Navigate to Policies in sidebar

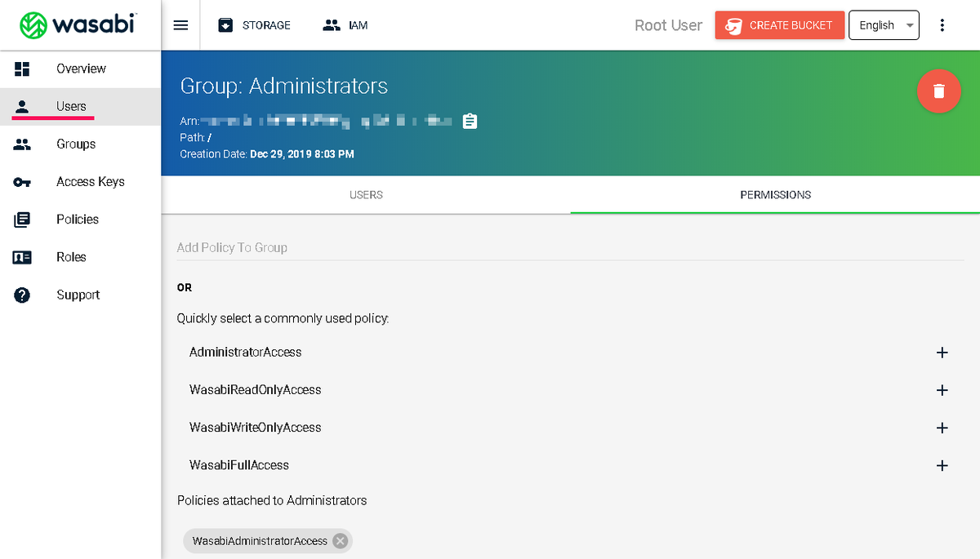[81, 219]
